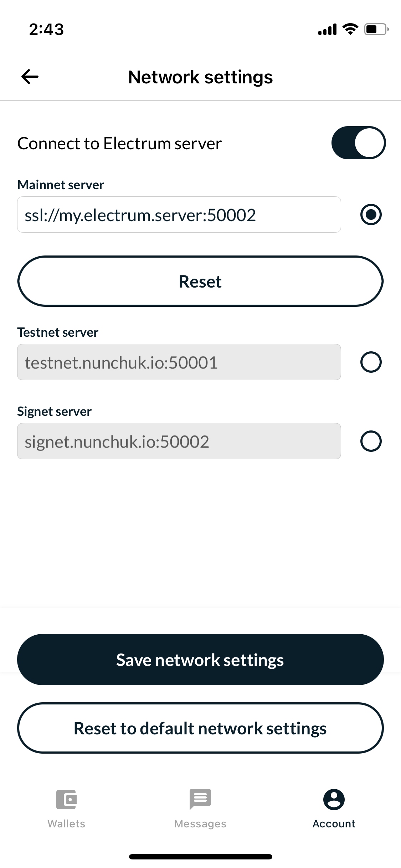
Task: Tap the Wi-Fi status icon
Action: 350,30
